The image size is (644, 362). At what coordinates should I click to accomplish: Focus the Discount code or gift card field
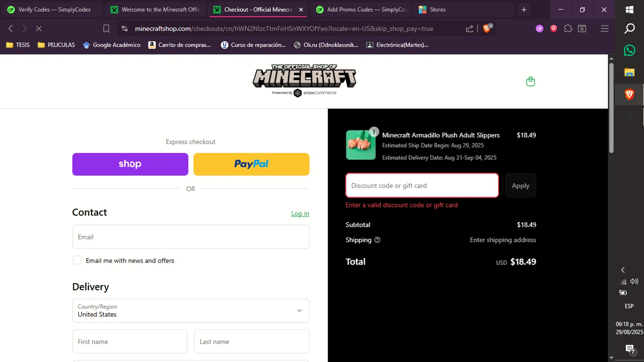(422, 186)
